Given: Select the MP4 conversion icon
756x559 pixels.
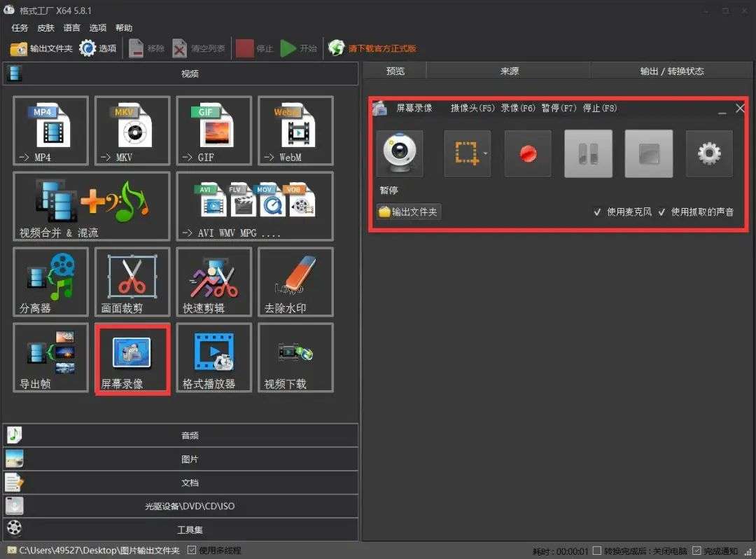Looking at the screenshot, I should pos(50,131).
